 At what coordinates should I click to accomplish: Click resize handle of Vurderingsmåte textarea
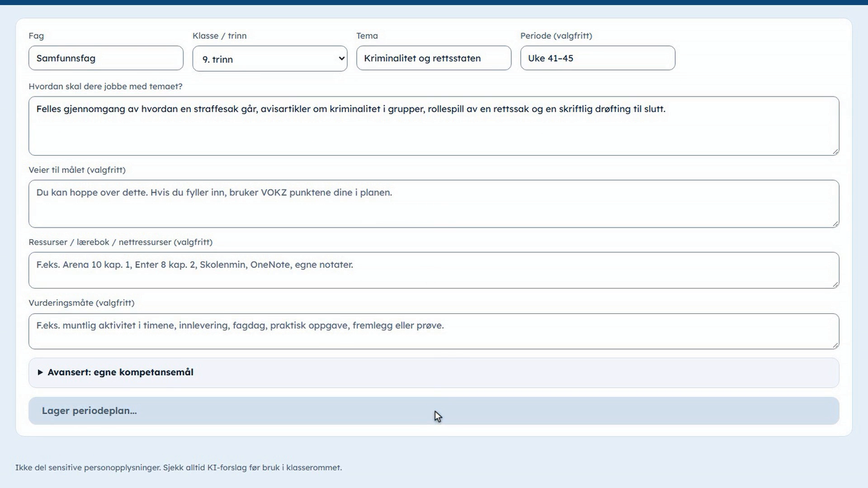pos(835,345)
